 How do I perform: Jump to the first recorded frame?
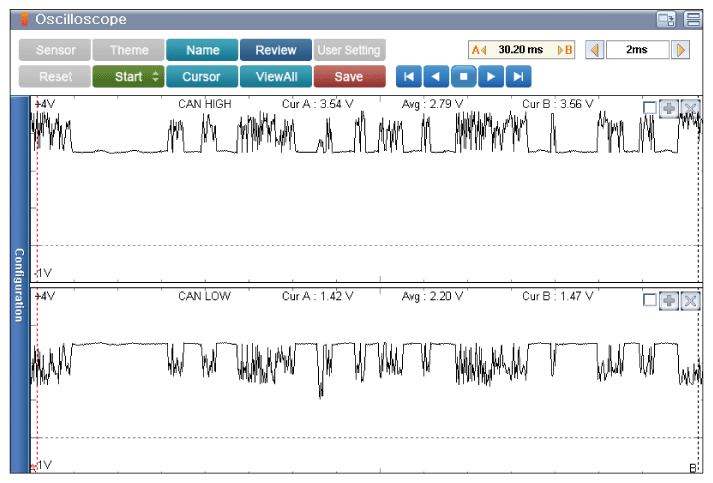(408, 77)
